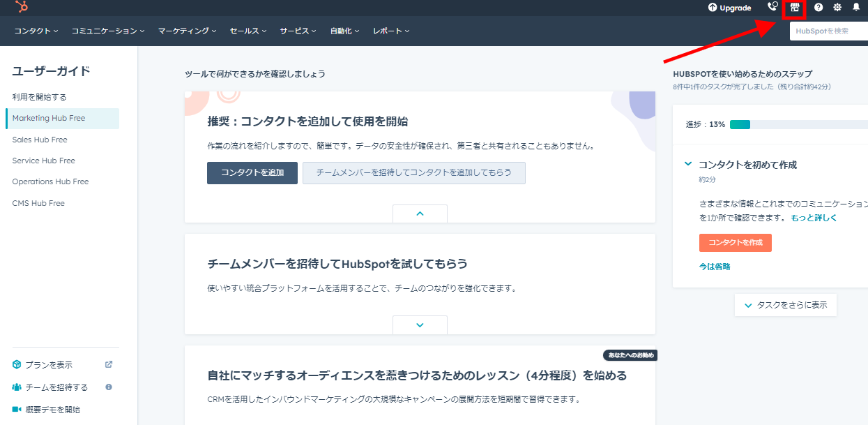The width and height of the screenshot is (868, 425).
Task: Select Operations Hub Free in sidebar
Action: pos(50,181)
